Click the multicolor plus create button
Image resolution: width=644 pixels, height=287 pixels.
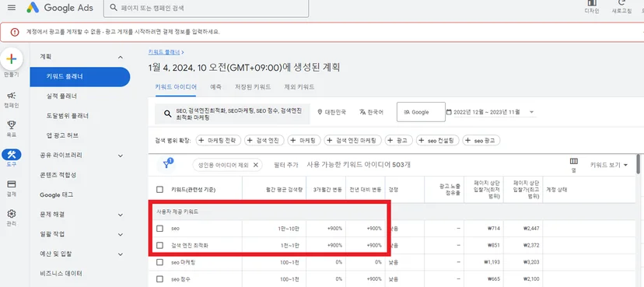pos(12,59)
